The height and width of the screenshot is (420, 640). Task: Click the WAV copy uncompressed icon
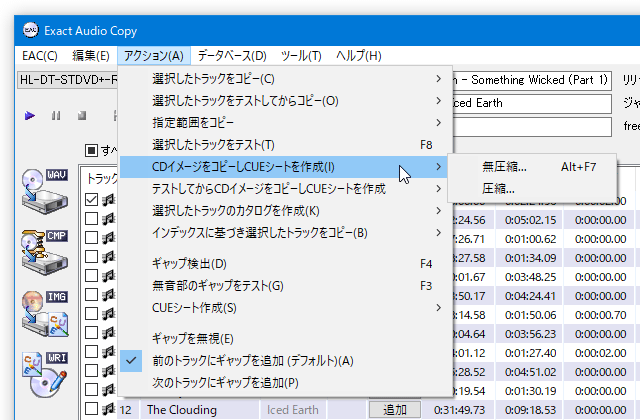click(x=45, y=191)
